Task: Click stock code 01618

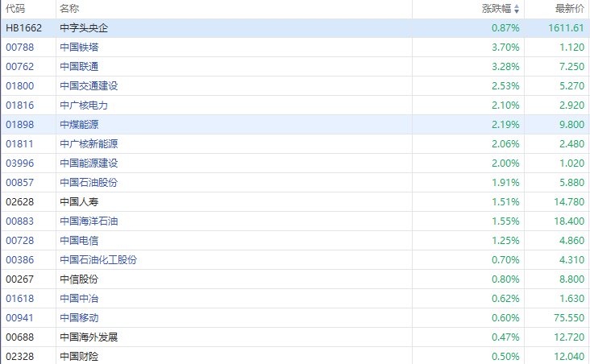Action: click(x=19, y=298)
